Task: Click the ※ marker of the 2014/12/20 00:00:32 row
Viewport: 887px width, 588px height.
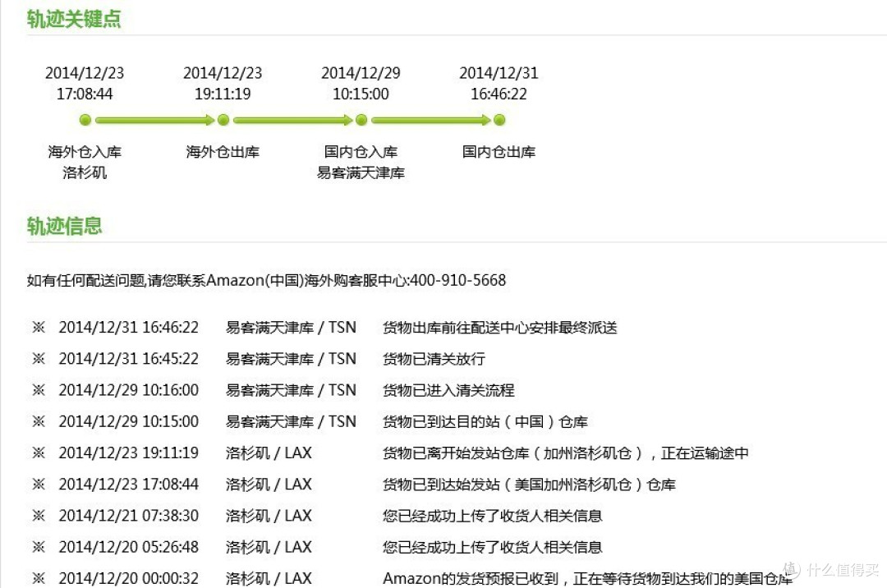Action: 39,578
